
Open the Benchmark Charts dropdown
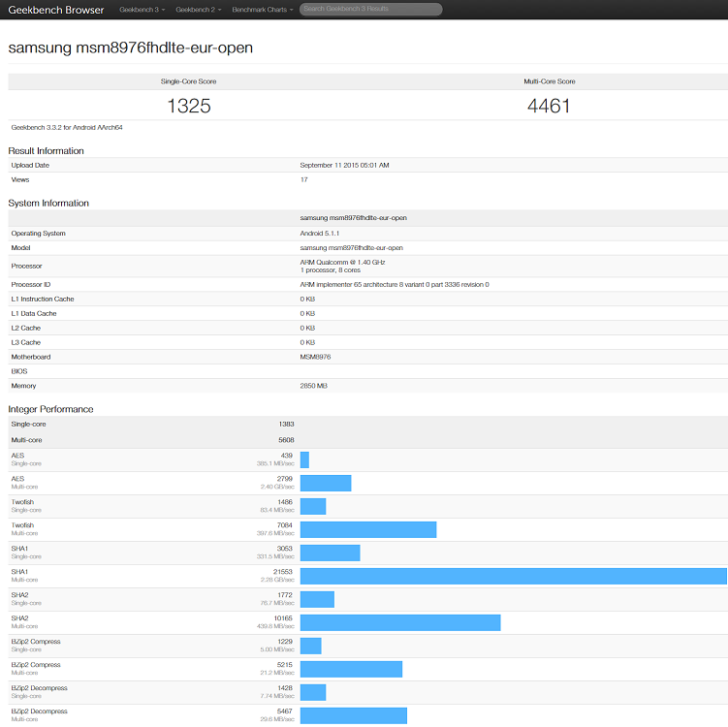coord(262,10)
